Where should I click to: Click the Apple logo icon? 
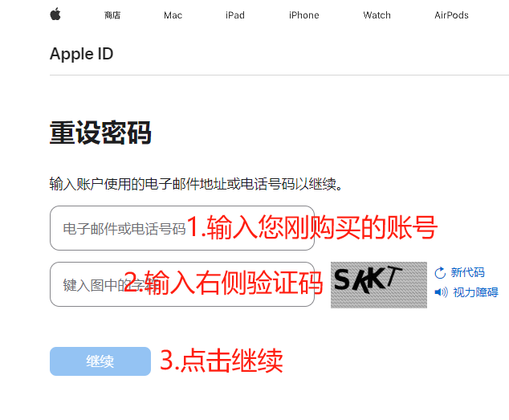click(55, 14)
